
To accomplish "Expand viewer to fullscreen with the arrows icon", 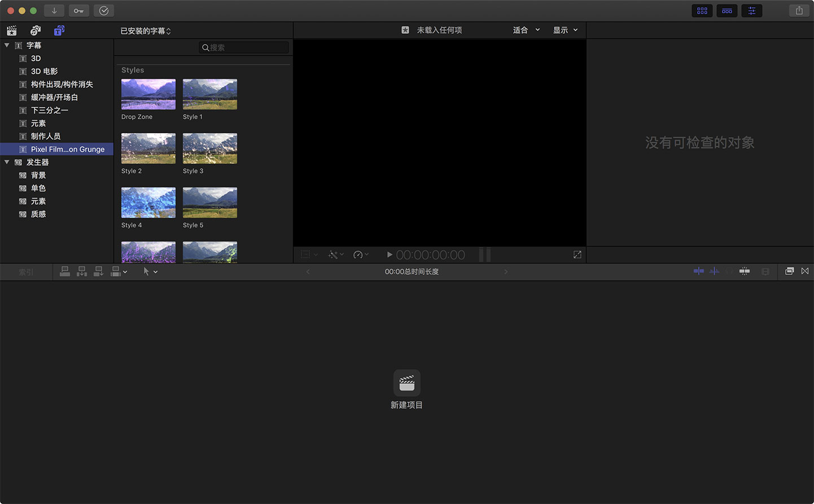I will pos(577,255).
